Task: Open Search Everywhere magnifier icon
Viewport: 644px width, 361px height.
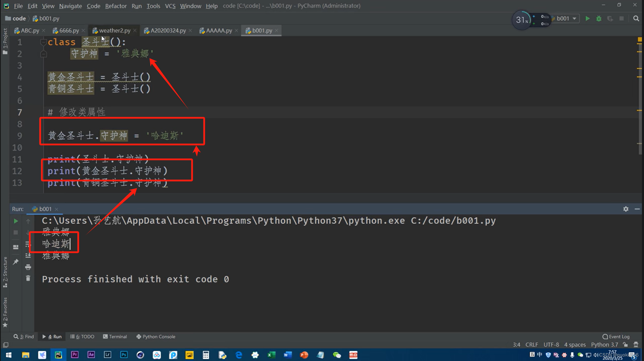Action: coord(636,19)
